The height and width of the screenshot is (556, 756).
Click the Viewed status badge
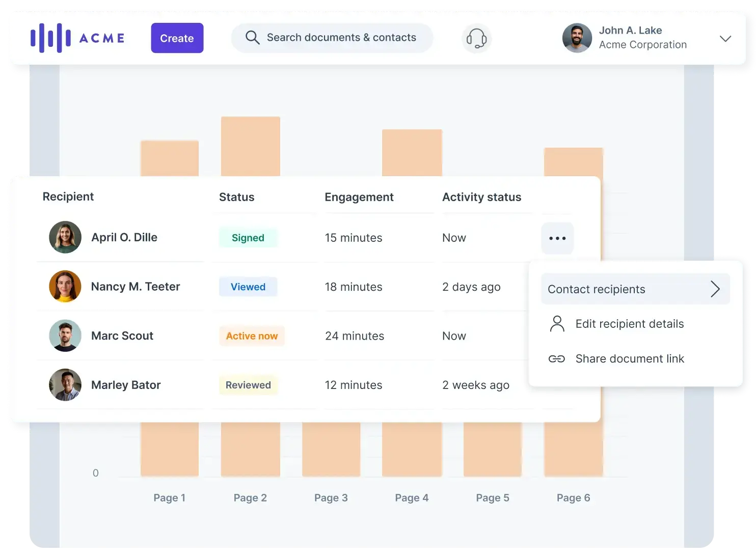248,287
